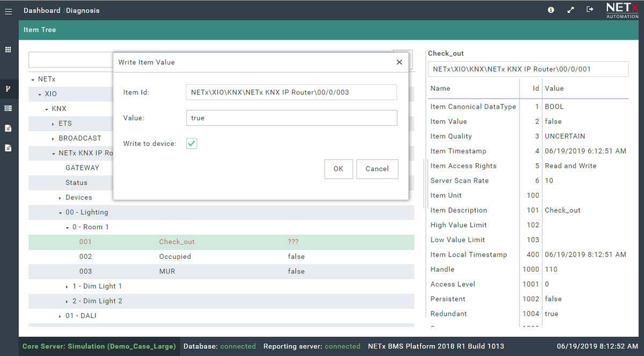This screenshot has width=644, height=356.
Task: Click the Value input field containing true
Action: point(291,118)
